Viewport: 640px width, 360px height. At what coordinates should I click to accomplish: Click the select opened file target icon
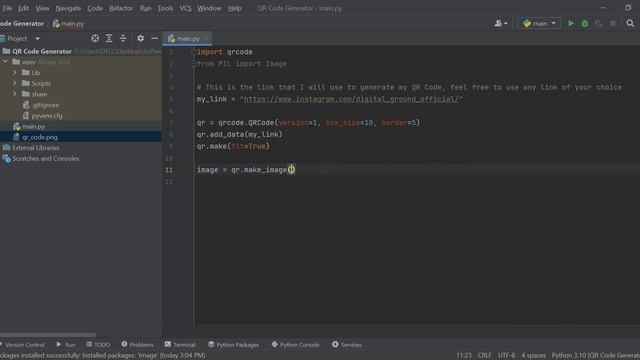click(x=95, y=38)
